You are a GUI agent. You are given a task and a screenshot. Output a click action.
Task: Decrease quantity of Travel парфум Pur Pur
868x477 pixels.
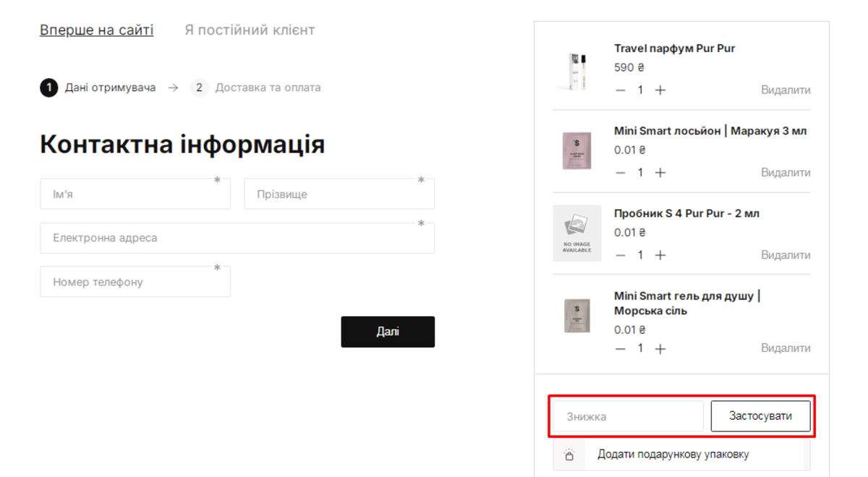click(x=620, y=90)
